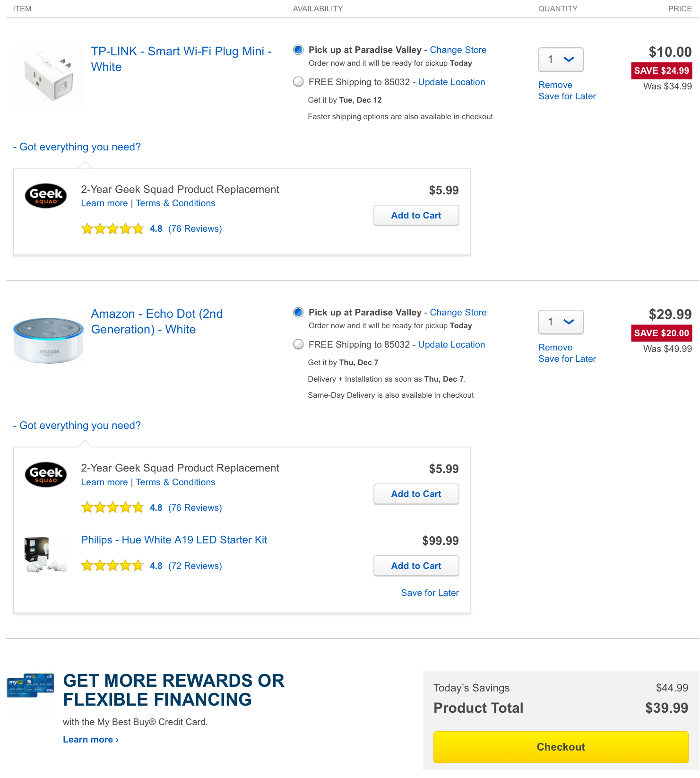Viewport: 700px width, 778px height.
Task: Click the My Best Buy credit card image
Action: coord(31,686)
